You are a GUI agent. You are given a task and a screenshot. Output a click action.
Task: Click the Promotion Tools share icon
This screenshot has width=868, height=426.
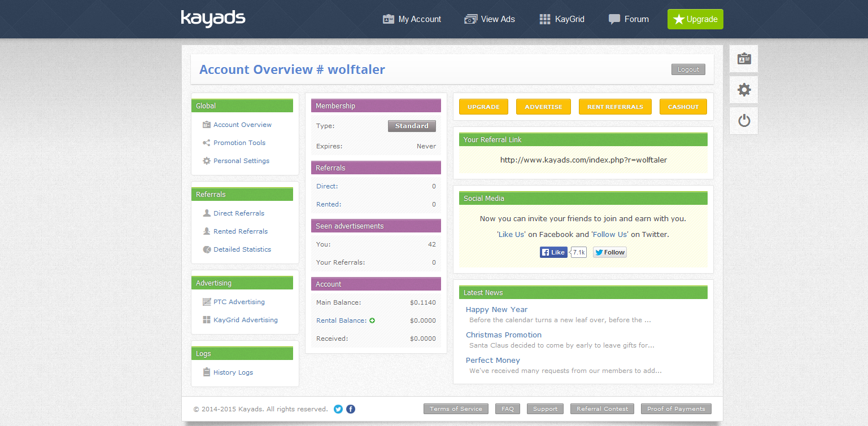coord(207,143)
